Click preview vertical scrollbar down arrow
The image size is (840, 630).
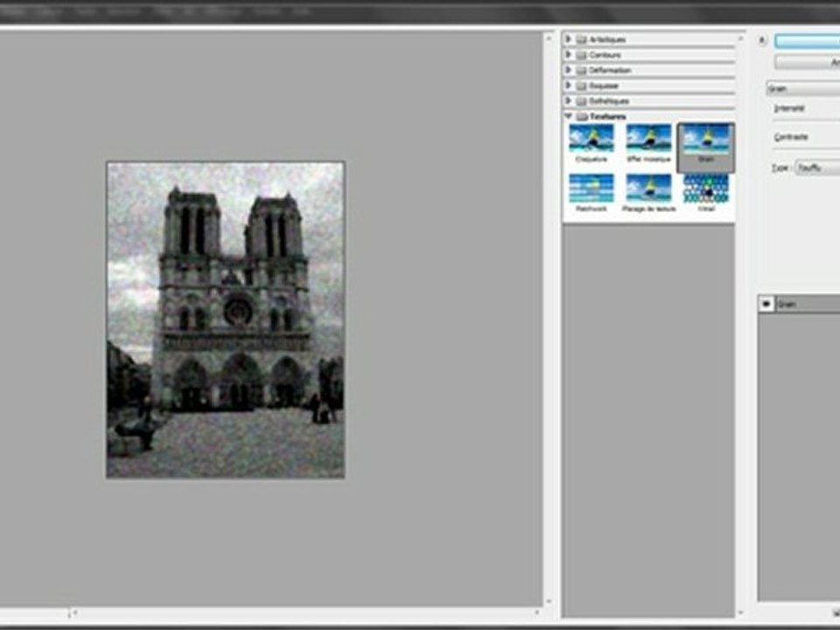coord(548,602)
